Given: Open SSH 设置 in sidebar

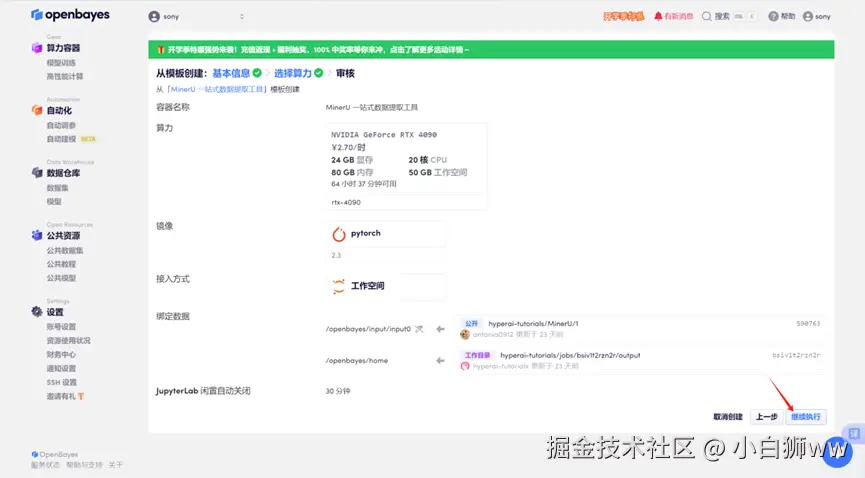Looking at the screenshot, I should click(x=61, y=383).
